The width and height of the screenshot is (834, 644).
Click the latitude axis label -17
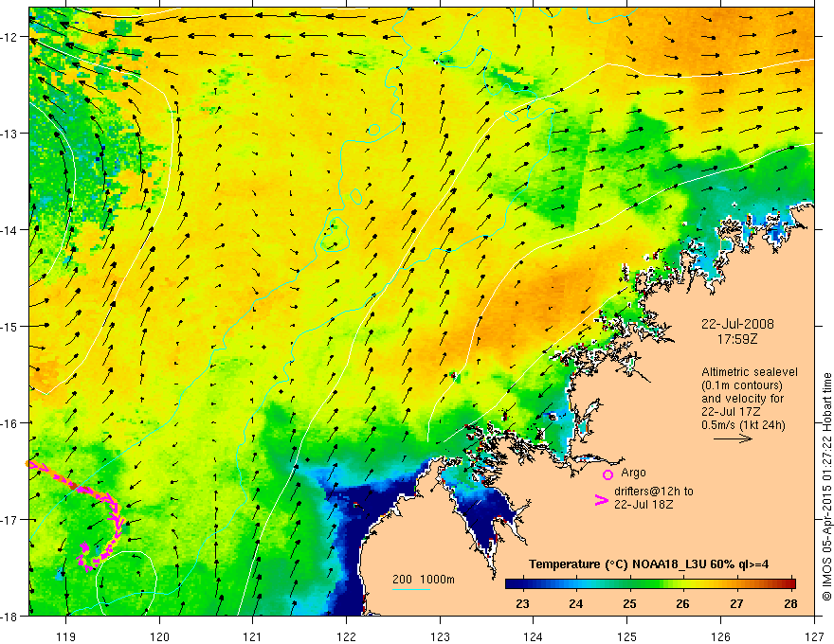pos(10,519)
